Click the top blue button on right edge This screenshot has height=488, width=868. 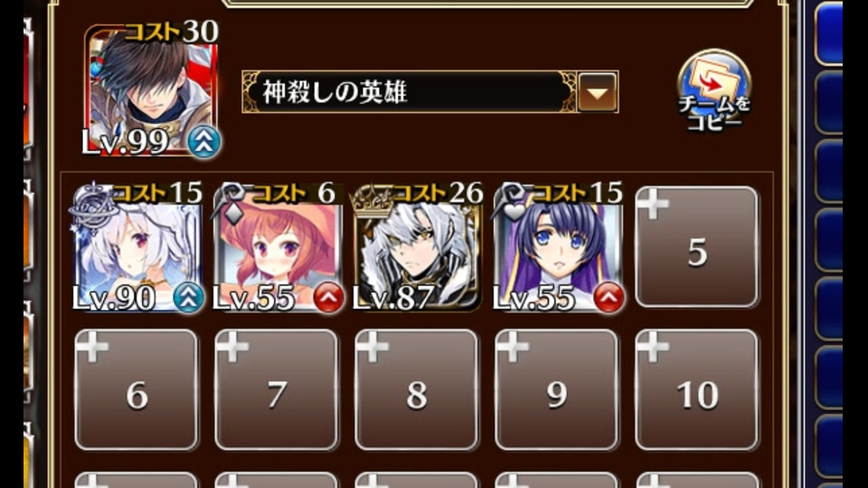(829, 33)
